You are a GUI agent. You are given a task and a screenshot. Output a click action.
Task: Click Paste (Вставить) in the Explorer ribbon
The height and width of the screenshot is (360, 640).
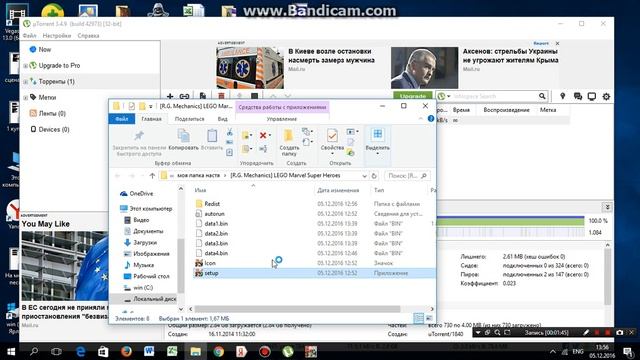point(212,139)
